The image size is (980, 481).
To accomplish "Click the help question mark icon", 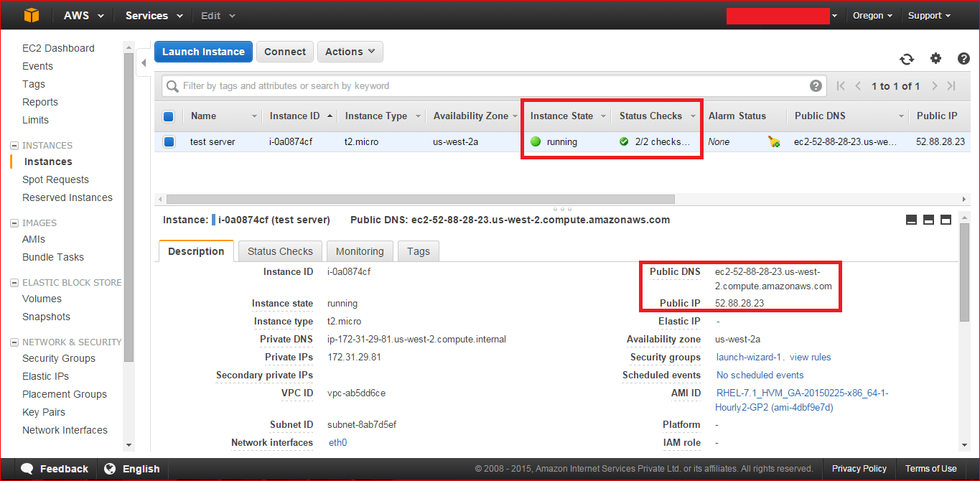I will pyautogui.click(x=963, y=59).
